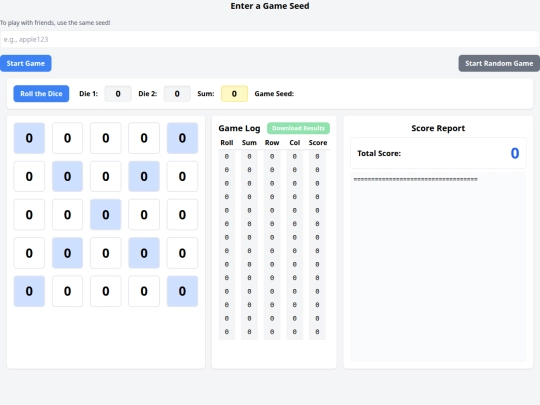Image resolution: width=540 pixels, height=405 pixels.
Task: Click first row, third column grid cell
Action: click(106, 138)
